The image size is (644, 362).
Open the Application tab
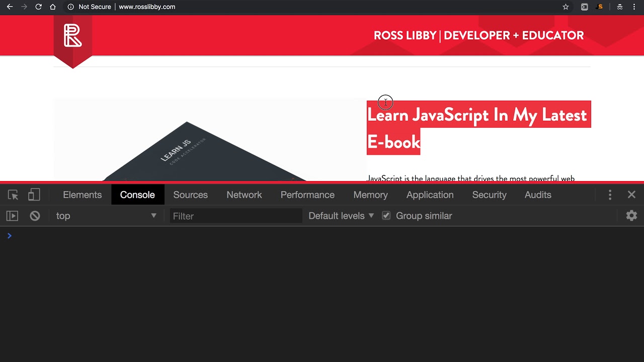[x=430, y=195]
